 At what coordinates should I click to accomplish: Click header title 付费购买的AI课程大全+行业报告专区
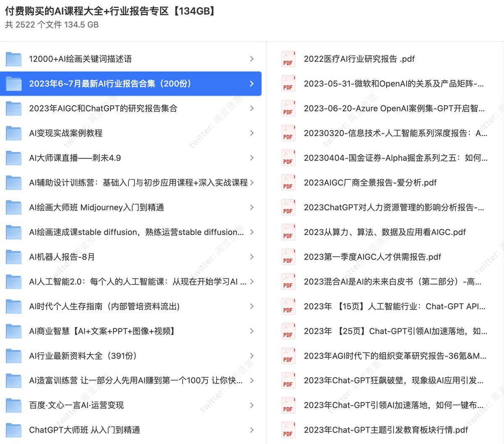tap(111, 11)
